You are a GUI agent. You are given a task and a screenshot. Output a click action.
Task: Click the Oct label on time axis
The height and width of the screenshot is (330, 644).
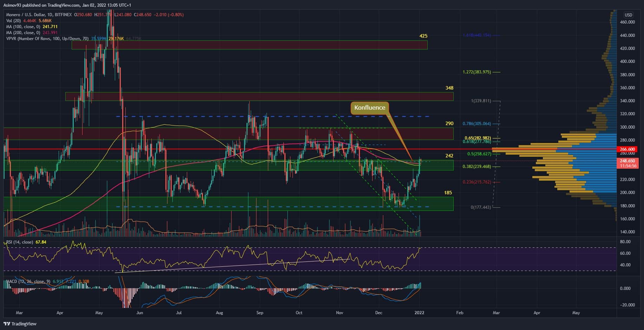[299, 313]
